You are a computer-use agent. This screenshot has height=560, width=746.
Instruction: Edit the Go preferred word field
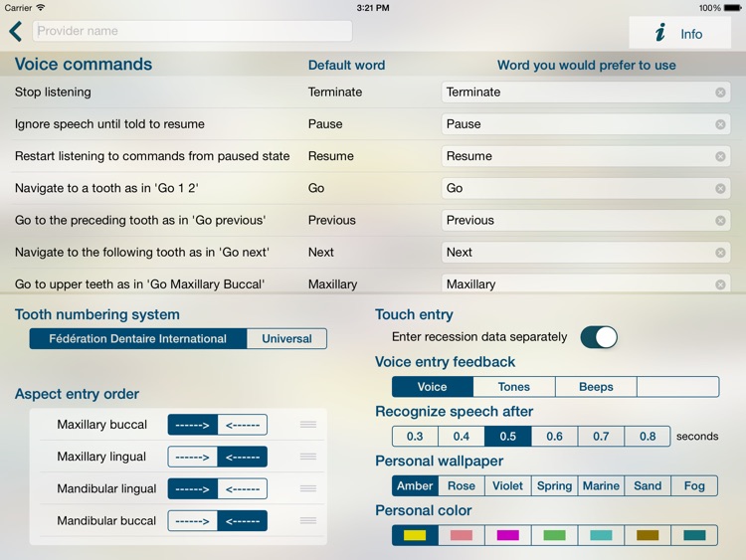click(x=577, y=188)
